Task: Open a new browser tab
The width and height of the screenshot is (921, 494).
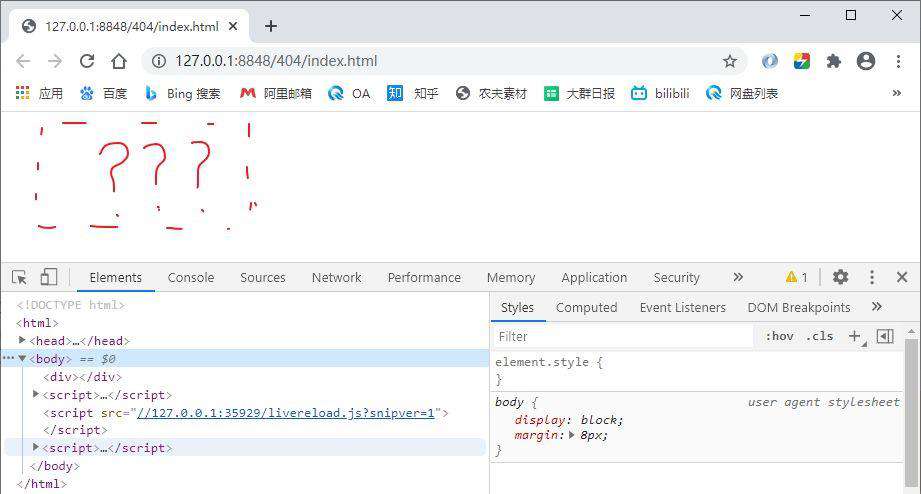Action: click(x=271, y=26)
